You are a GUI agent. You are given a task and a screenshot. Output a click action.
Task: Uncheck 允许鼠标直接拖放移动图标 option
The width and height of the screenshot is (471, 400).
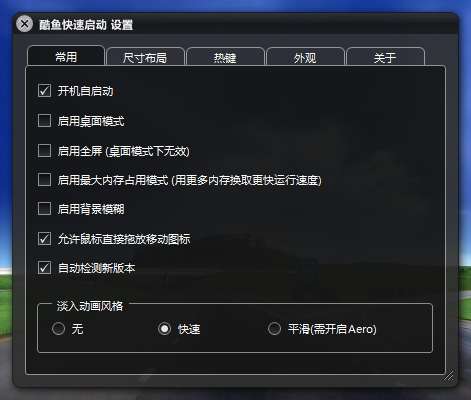coord(44,239)
